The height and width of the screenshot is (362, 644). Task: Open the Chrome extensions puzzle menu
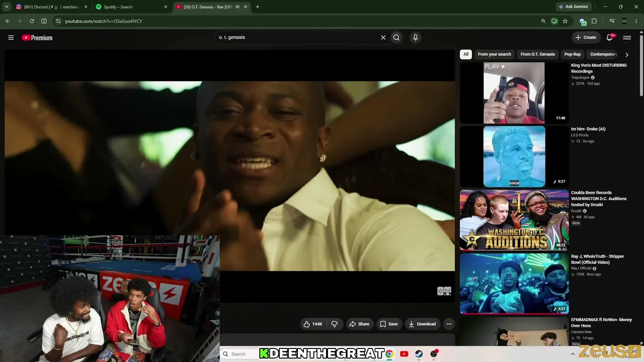(x=594, y=21)
